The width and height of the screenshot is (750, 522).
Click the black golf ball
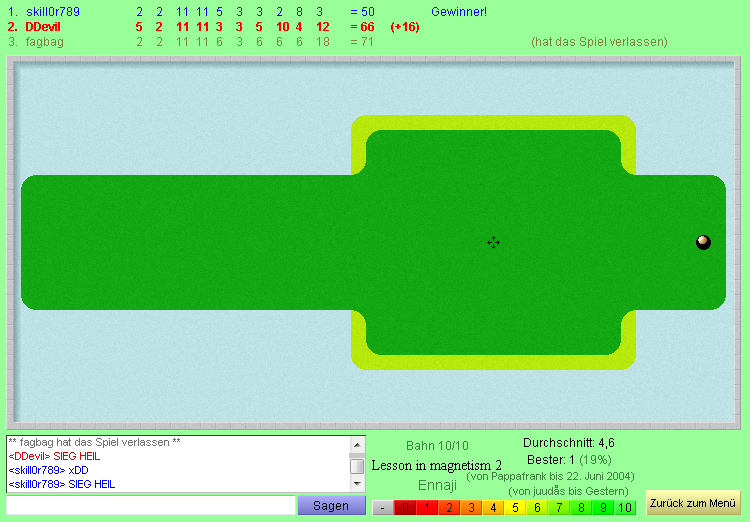coord(703,242)
